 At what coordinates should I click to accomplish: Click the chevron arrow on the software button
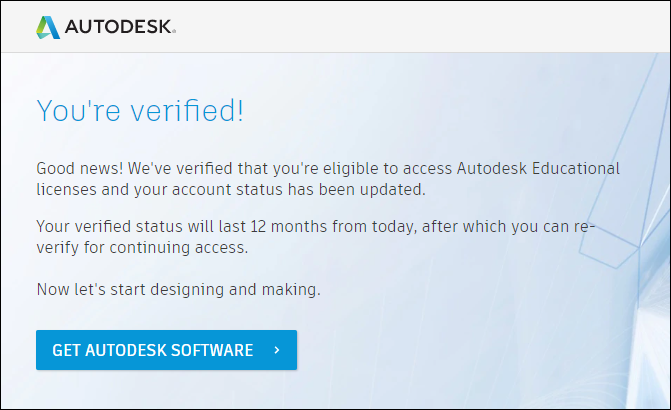[276, 350]
